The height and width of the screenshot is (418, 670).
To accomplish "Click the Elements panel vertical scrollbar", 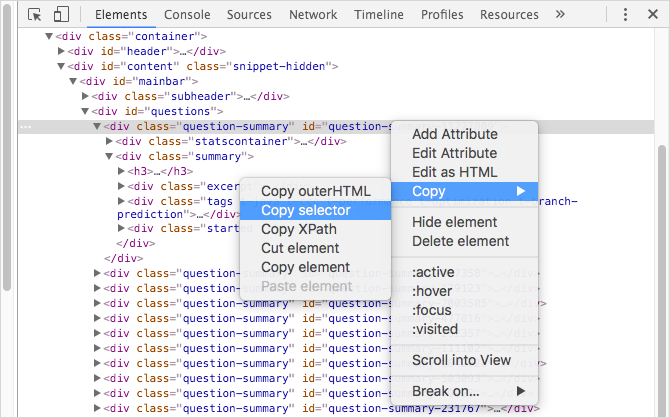I will coord(662,281).
